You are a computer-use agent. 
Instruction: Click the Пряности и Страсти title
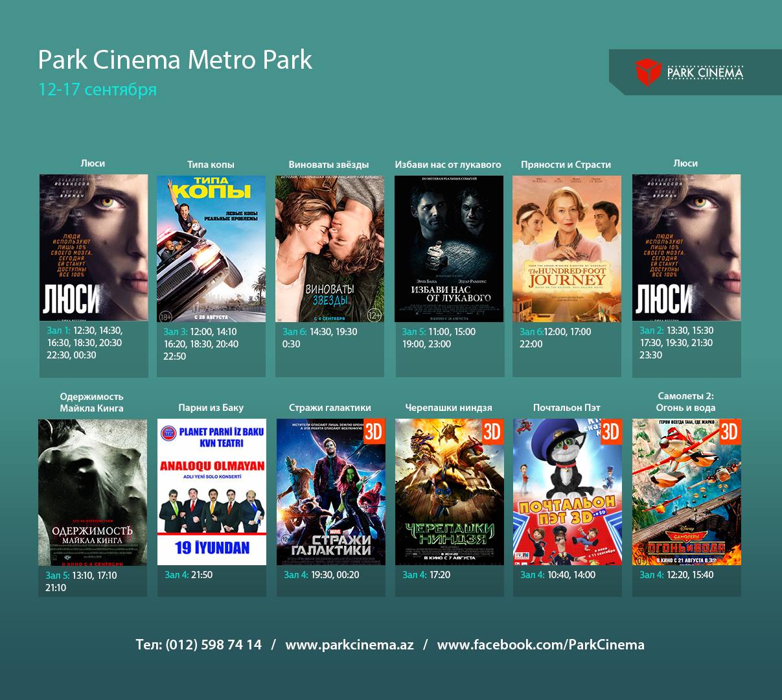click(x=566, y=165)
